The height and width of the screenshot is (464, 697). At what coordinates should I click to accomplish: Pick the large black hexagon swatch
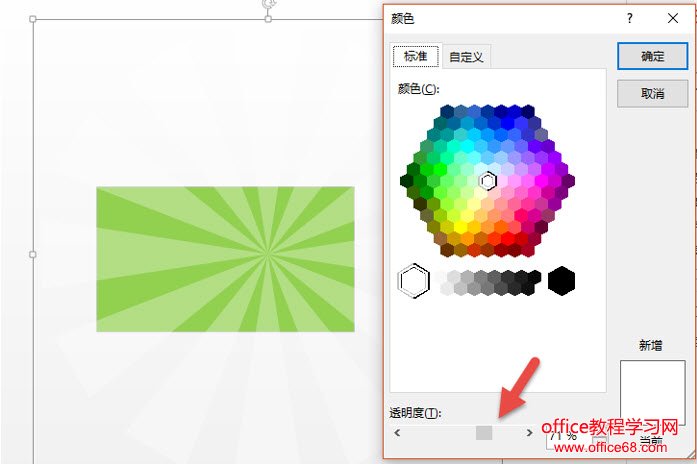tap(561, 281)
